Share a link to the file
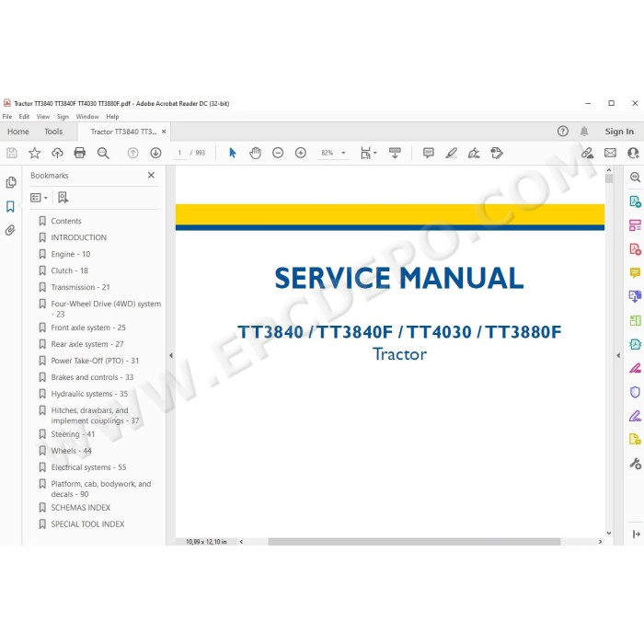Screen dimensions: 644x644 pyautogui.click(x=587, y=154)
